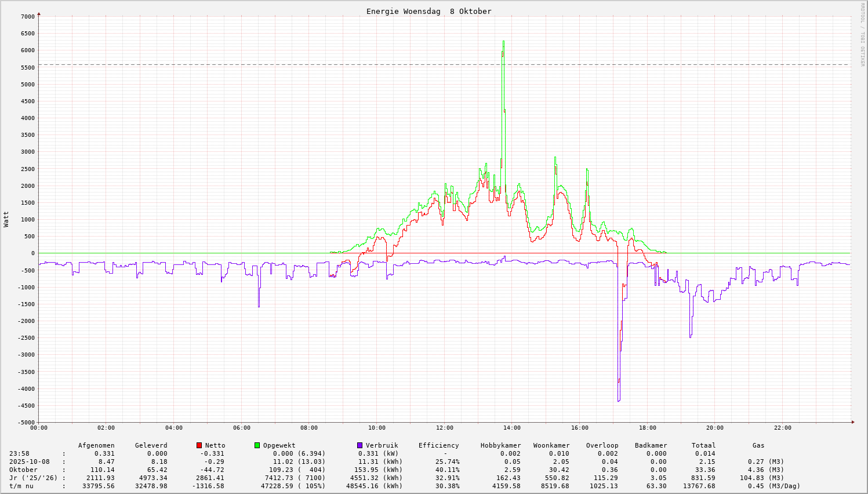Click the purple Verbruik legend swatch
The image size is (868, 494).
pyautogui.click(x=359, y=445)
